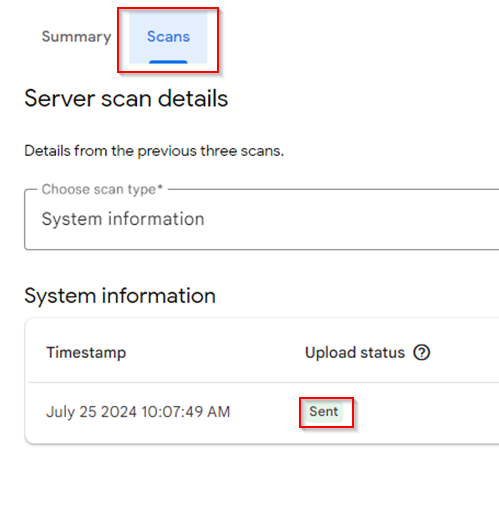Switch to the Summary tab
The height and width of the screenshot is (506, 499).
(76, 37)
